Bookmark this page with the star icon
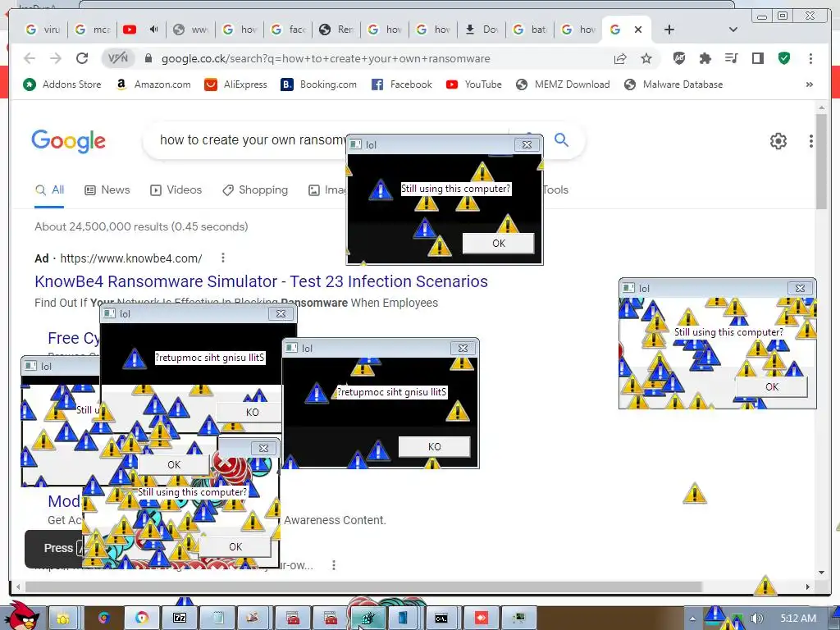 coord(646,58)
